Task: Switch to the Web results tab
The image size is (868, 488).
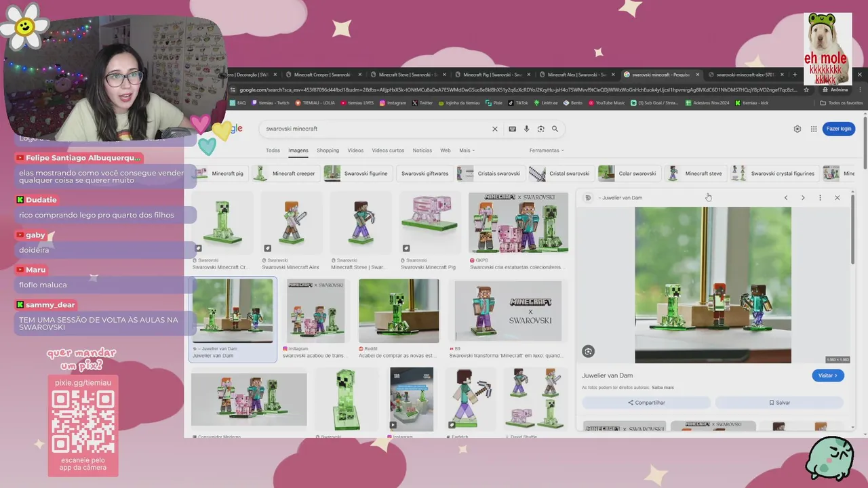Action: pyautogui.click(x=446, y=150)
